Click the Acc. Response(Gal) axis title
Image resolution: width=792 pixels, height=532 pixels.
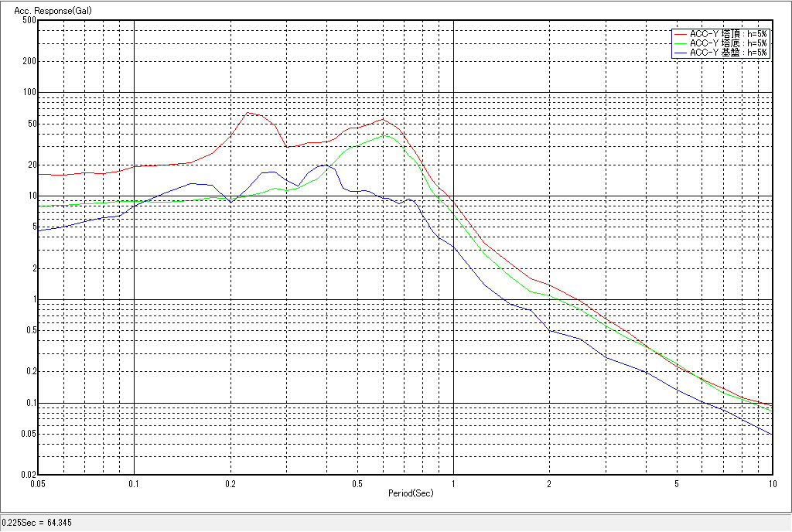click(48, 11)
